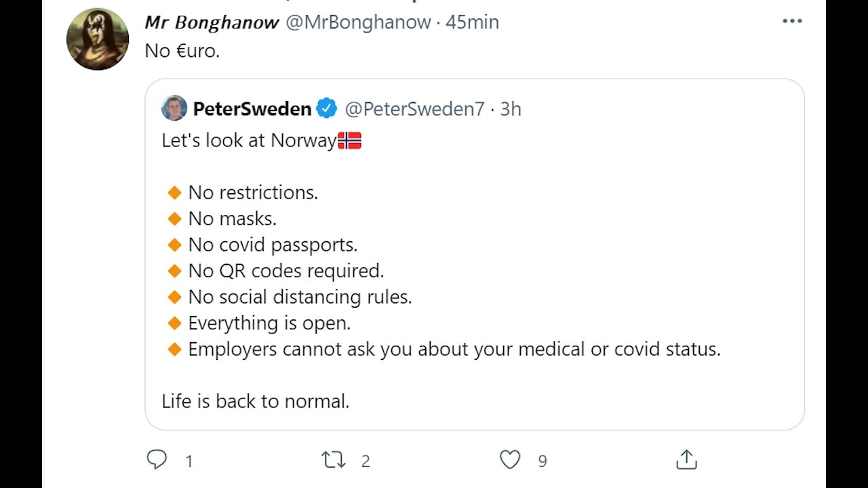Click the 3h quoted tweet timestamp
This screenshot has height=488, width=868.
tap(511, 108)
